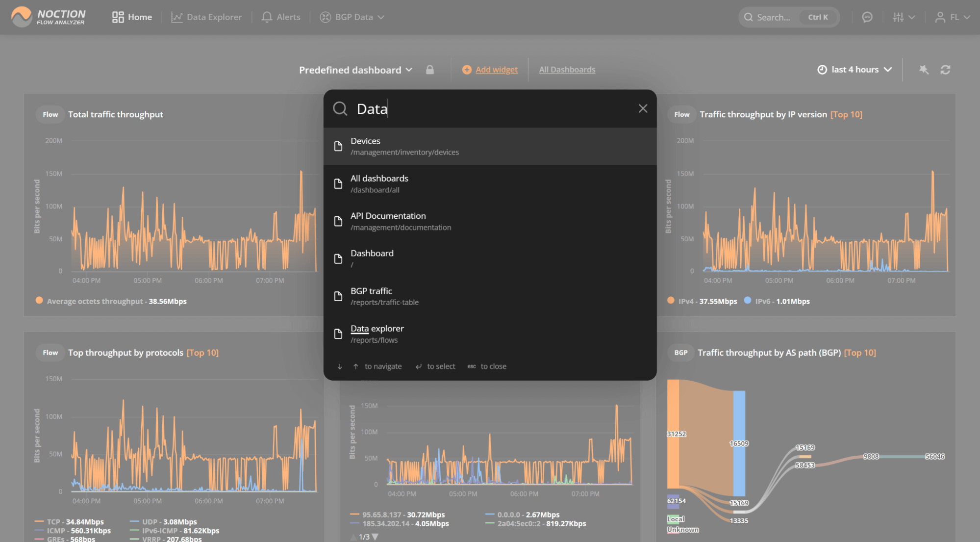Expand the settings sliders menu
980x542 pixels.
[x=904, y=17]
